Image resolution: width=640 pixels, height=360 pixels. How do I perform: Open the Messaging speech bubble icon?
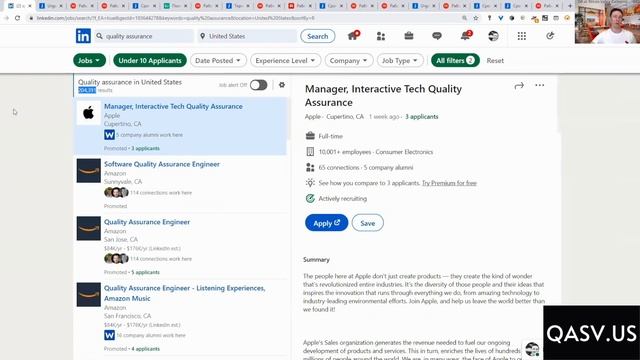coord(437,36)
